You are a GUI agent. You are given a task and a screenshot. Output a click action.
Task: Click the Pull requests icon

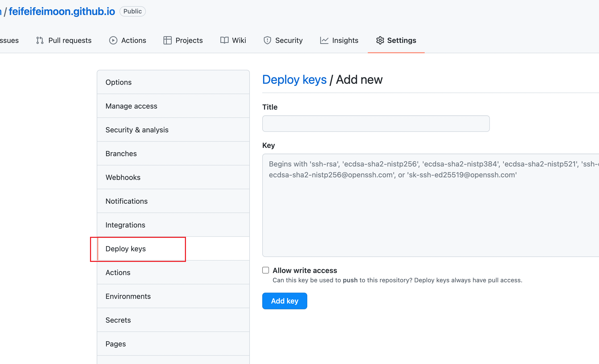(40, 40)
